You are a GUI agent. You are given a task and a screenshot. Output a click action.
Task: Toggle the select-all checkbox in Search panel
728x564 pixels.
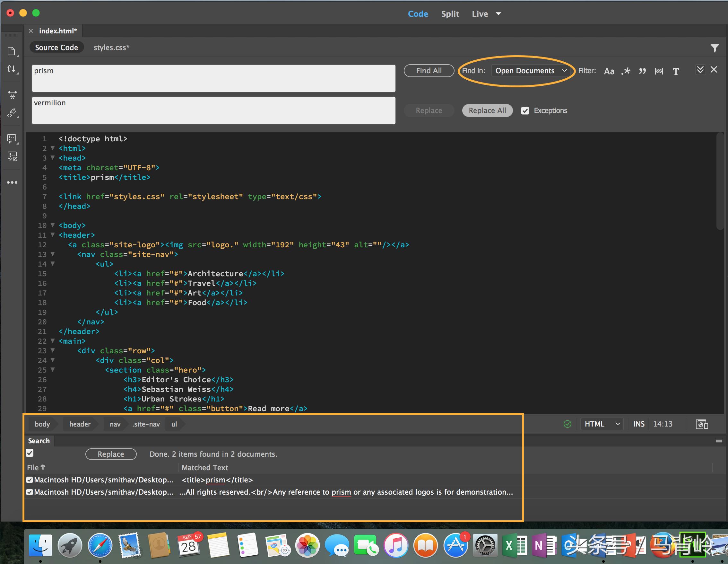click(x=30, y=453)
